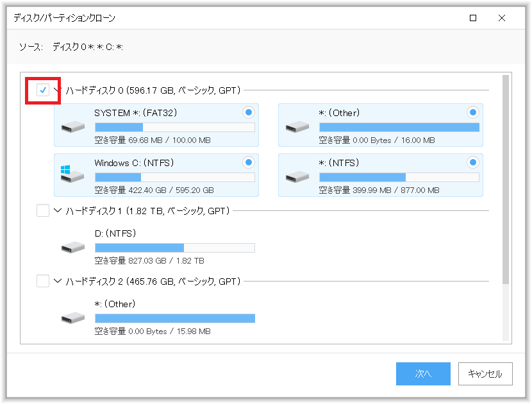Uncheck the ハードディスク 0 checkbox
Viewport: 532px width, 404px height.
(x=43, y=90)
